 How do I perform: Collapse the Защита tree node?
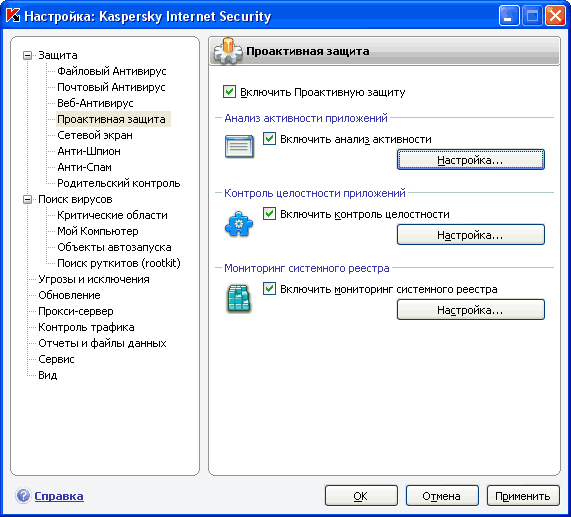tap(27, 55)
